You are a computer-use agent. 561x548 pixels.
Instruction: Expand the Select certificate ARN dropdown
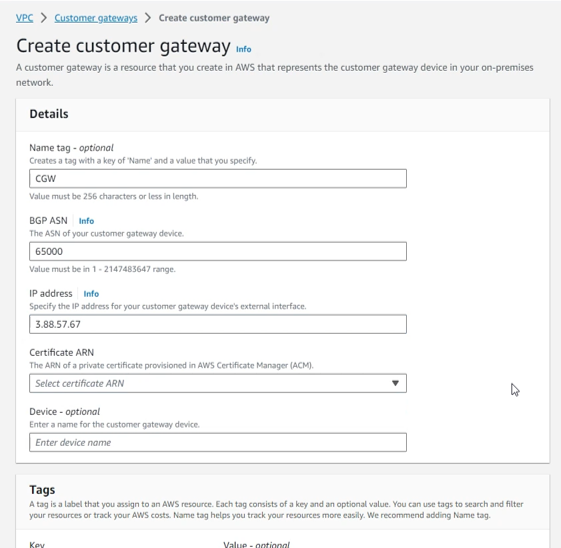pyautogui.click(x=218, y=383)
